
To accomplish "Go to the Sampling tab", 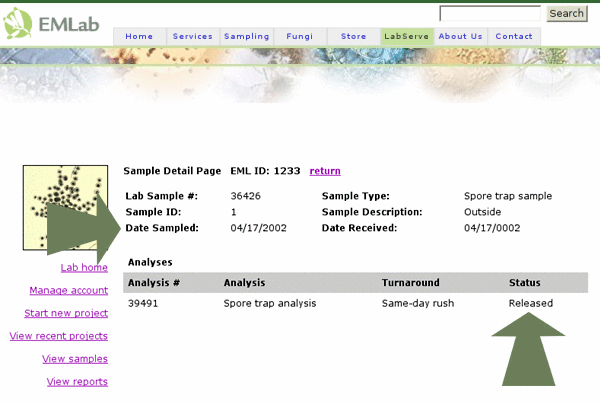I will 246,36.
